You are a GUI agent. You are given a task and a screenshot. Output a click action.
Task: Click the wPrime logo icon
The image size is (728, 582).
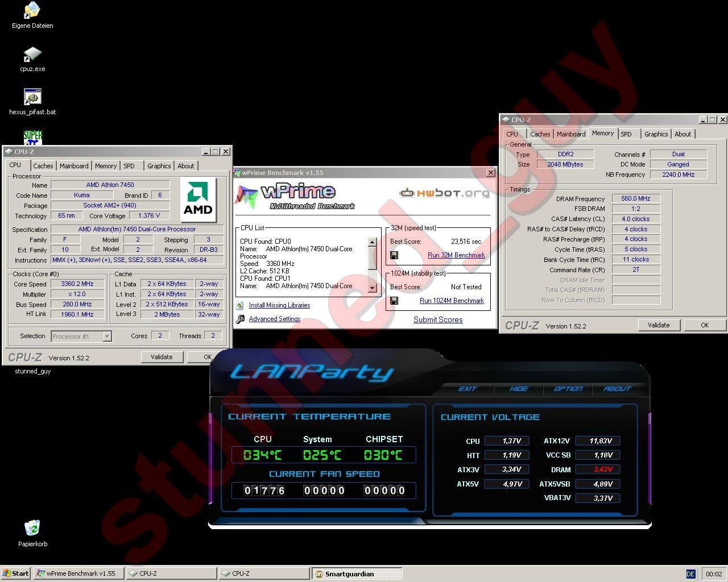coord(246,197)
